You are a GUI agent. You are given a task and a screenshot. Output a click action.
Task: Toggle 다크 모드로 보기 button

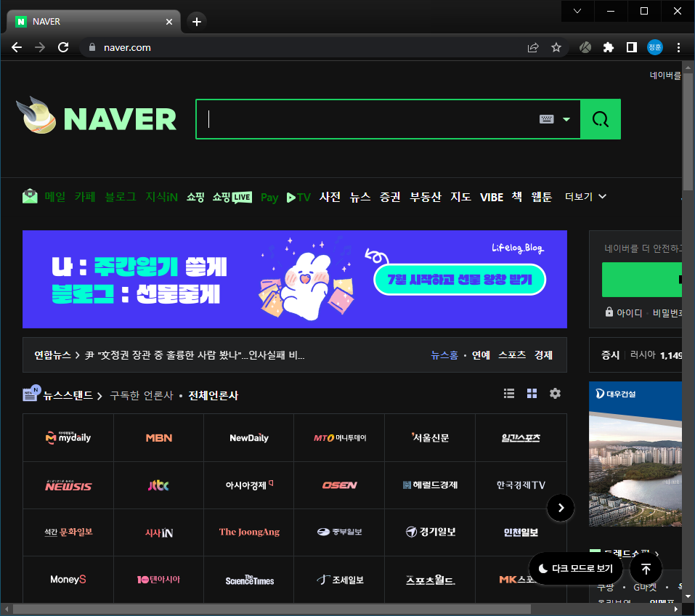(575, 569)
